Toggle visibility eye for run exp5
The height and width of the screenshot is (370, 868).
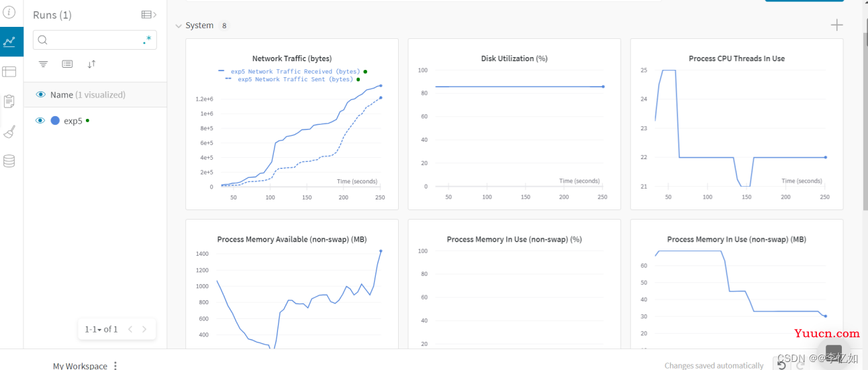40,121
